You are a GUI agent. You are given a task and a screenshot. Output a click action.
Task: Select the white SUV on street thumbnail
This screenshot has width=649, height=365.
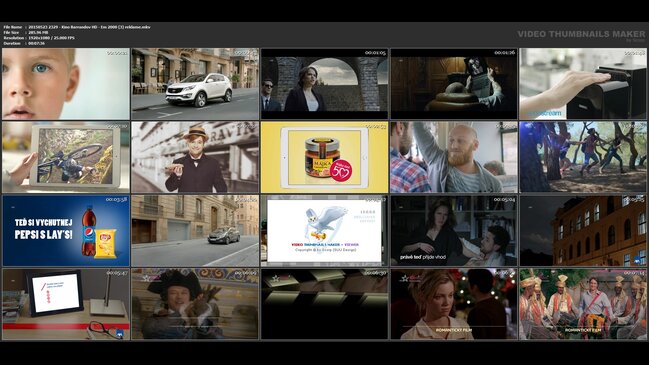click(x=195, y=84)
